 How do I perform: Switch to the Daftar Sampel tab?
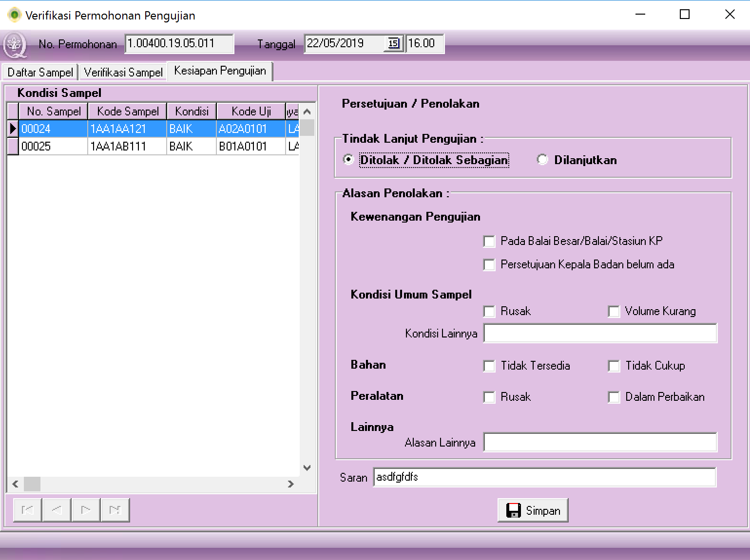tap(40, 73)
